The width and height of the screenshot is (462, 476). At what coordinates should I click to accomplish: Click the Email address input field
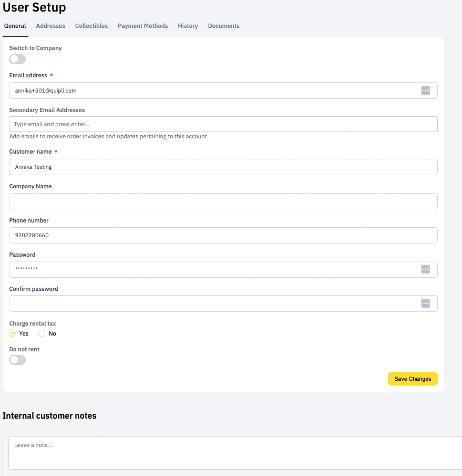210,90
